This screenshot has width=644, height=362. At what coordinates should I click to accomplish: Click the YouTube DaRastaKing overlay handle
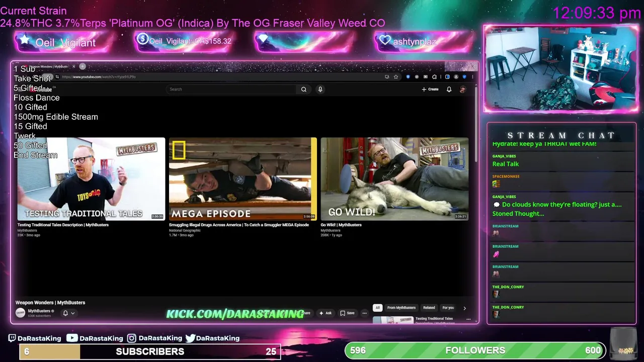pos(95,338)
